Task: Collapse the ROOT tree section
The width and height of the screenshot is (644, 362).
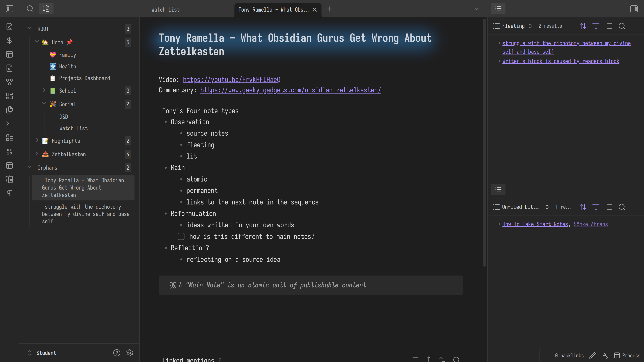Action: tap(29, 28)
